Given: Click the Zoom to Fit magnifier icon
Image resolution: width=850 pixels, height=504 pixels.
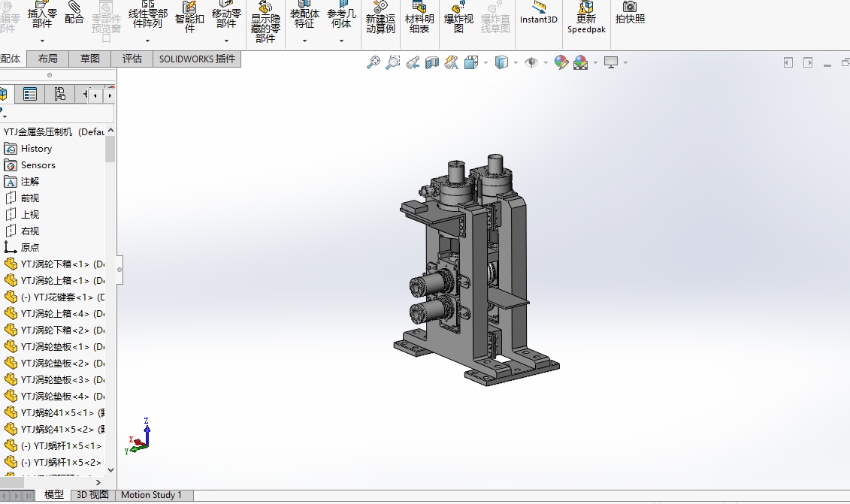Looking at the screenshot, I should click(374, 63).
